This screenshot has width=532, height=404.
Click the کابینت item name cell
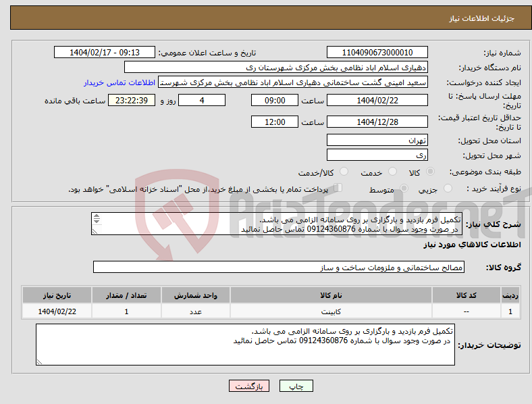[x=331, y=311]
